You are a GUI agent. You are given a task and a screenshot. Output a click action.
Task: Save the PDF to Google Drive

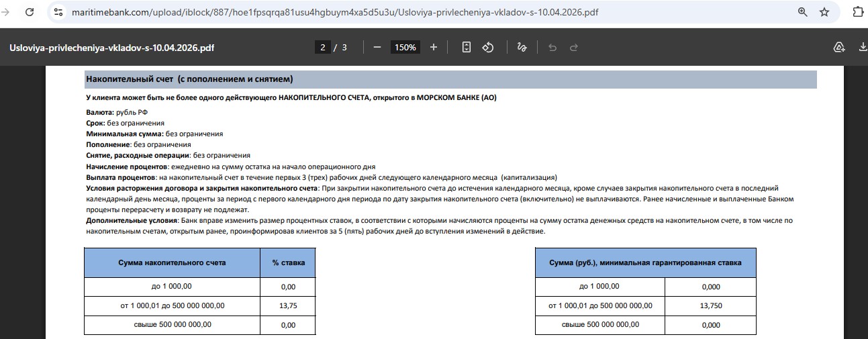[x=838, y=47]
